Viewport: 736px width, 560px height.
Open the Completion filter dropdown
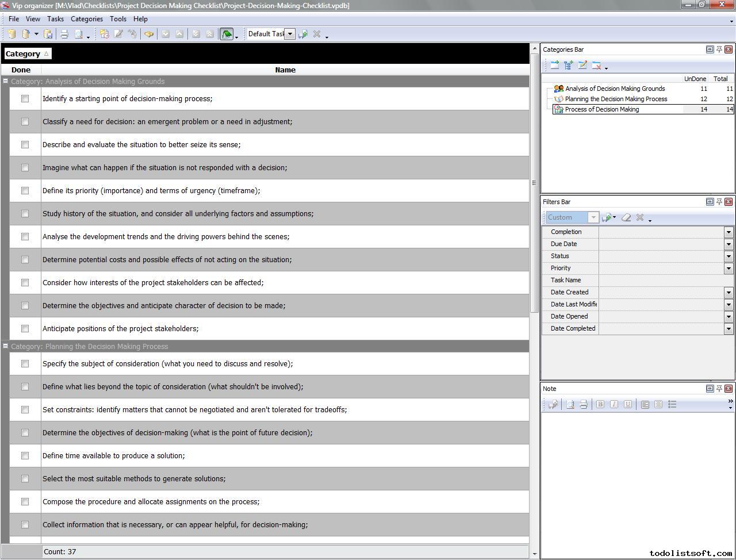tap(729, 232)
